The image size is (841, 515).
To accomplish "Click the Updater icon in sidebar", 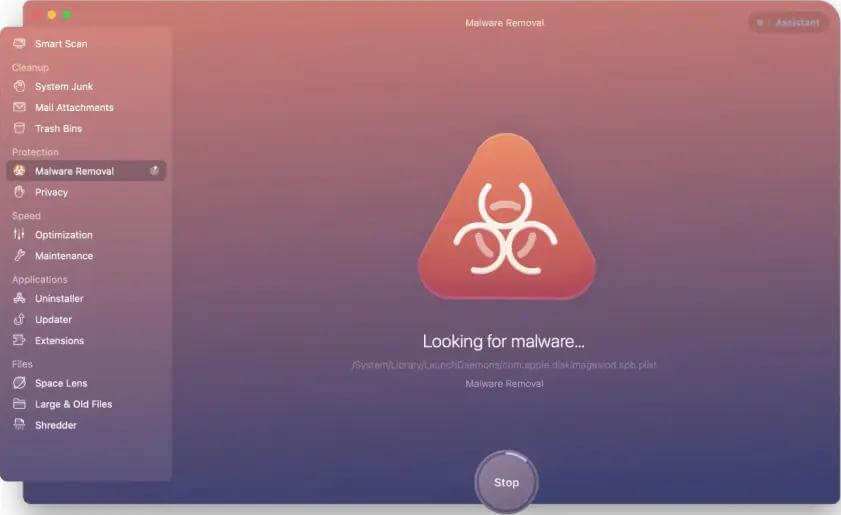I will 19,320.
